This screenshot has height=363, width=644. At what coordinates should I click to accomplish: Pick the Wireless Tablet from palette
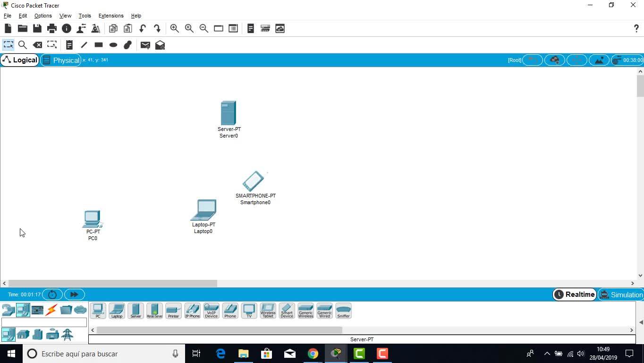tap(268, 311)
